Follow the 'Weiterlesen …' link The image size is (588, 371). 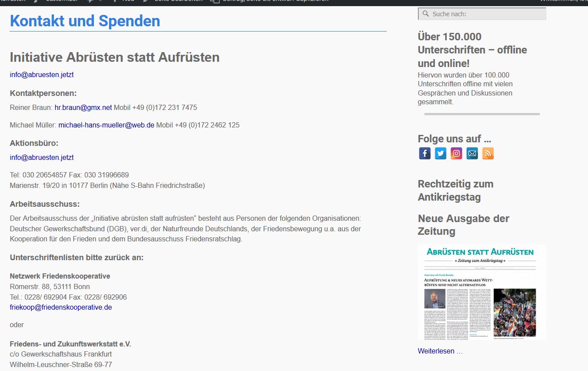[440, 351]
